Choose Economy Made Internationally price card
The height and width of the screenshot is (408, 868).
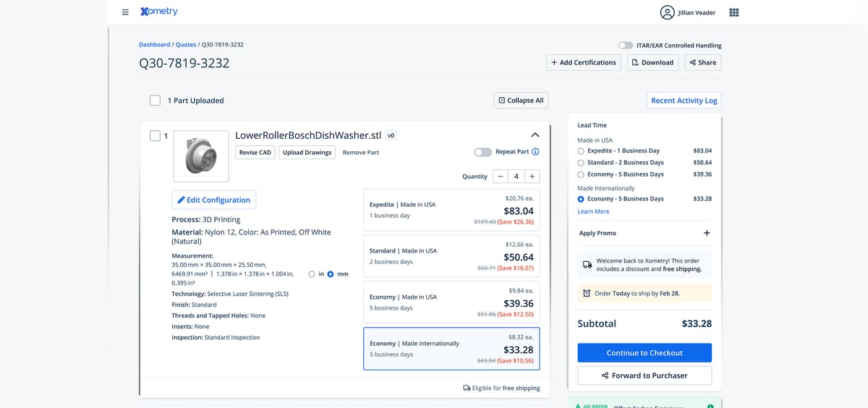(451, 349)
